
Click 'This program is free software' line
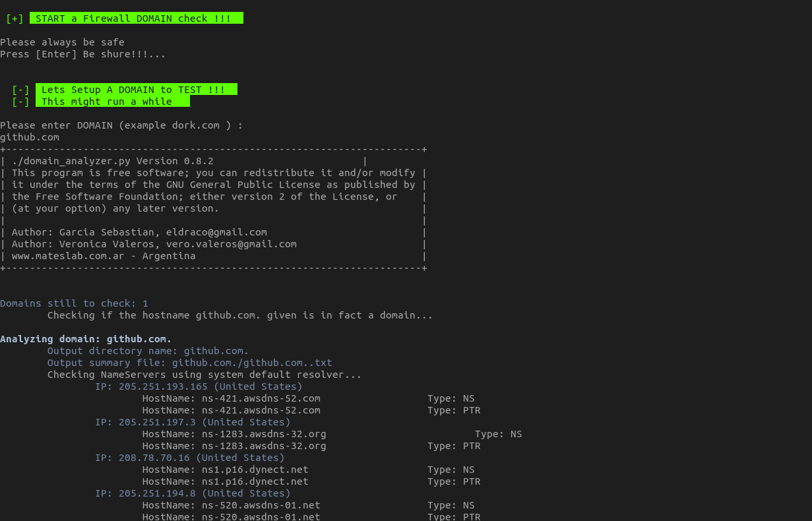(x=214, y=173)
